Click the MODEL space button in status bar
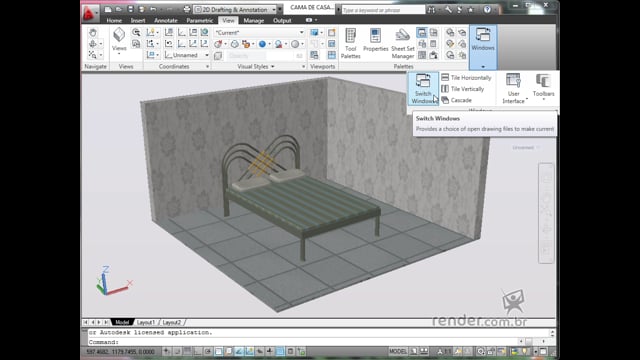The width and height of the screenshot is (640, 360). pyautogui.click(x=398, y=351)
